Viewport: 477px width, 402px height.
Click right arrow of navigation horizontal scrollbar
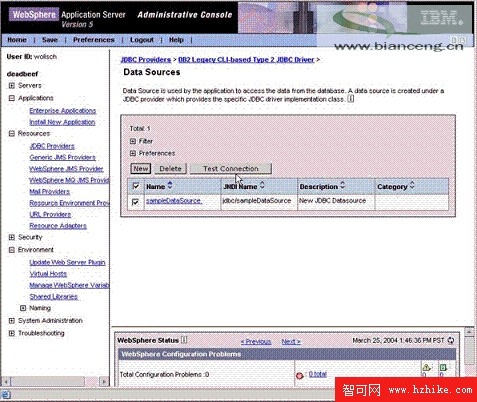(x=104, y=381)
